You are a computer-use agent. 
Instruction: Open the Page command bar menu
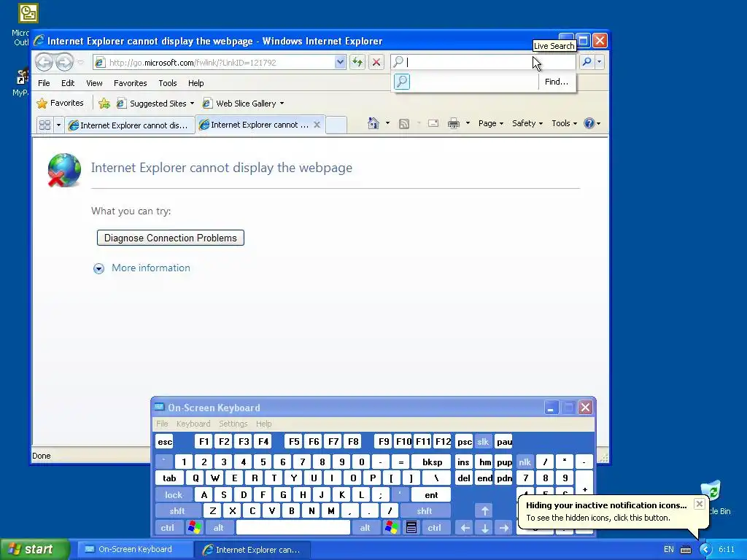[491, 123]
